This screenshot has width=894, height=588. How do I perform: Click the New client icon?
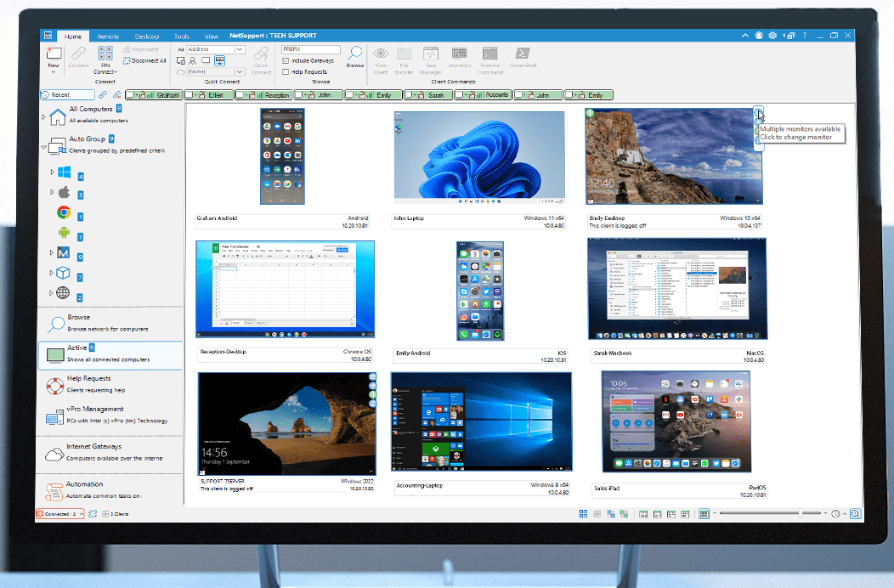[54, 55]
